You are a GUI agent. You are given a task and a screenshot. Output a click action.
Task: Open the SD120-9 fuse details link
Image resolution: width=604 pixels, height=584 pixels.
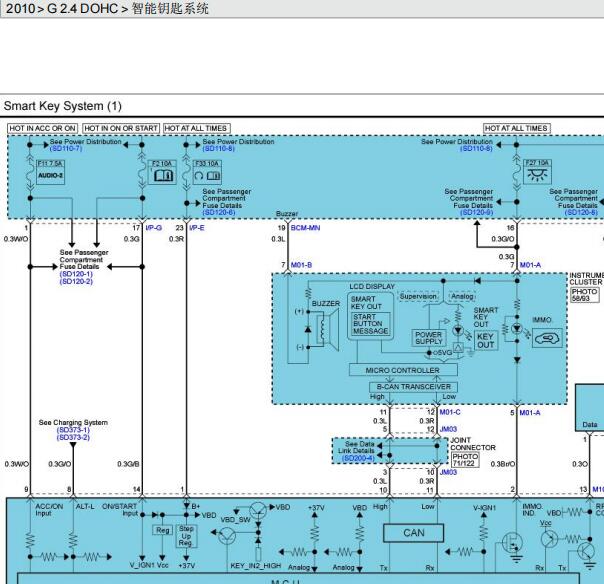click(476, 212)
